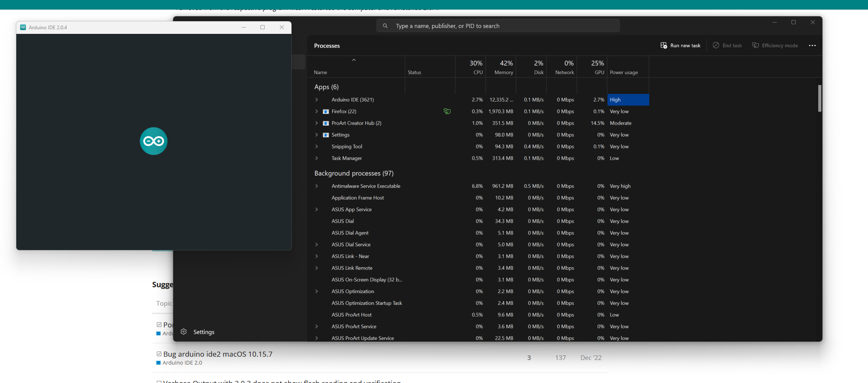This screenshot has height=383, width=868.
Task: Expand the ProArt Creator Hub (2) group
Action: 317,123
